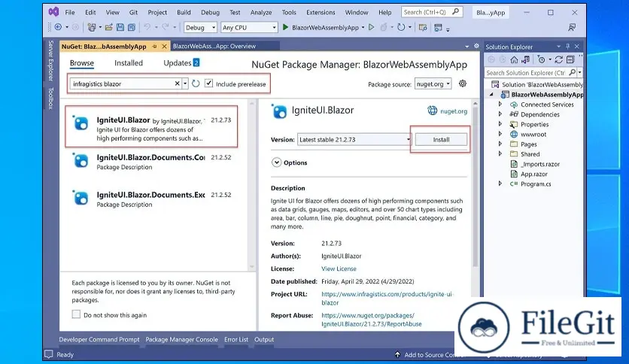Screen dimensions: 629x364
Task: Open the View License link
Action: point(339,268)
